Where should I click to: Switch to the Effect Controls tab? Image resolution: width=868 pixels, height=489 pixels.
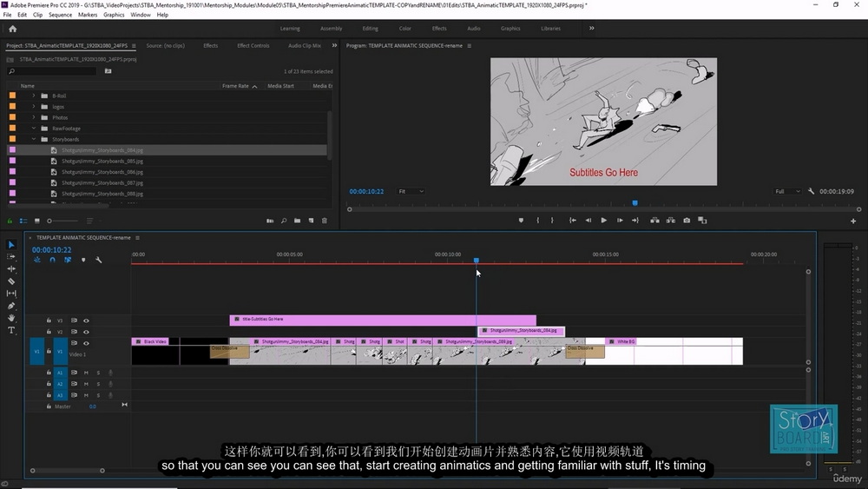pyautogui.click(x=253, y=45)
